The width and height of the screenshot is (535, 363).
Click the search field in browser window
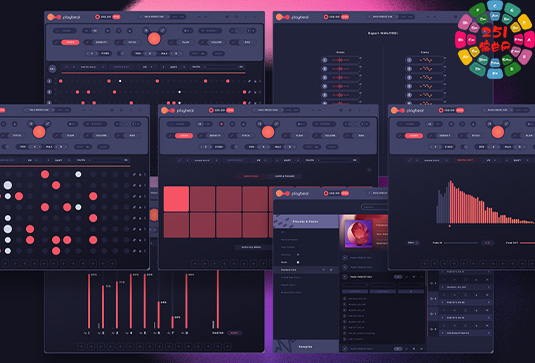tap(375, 207)
